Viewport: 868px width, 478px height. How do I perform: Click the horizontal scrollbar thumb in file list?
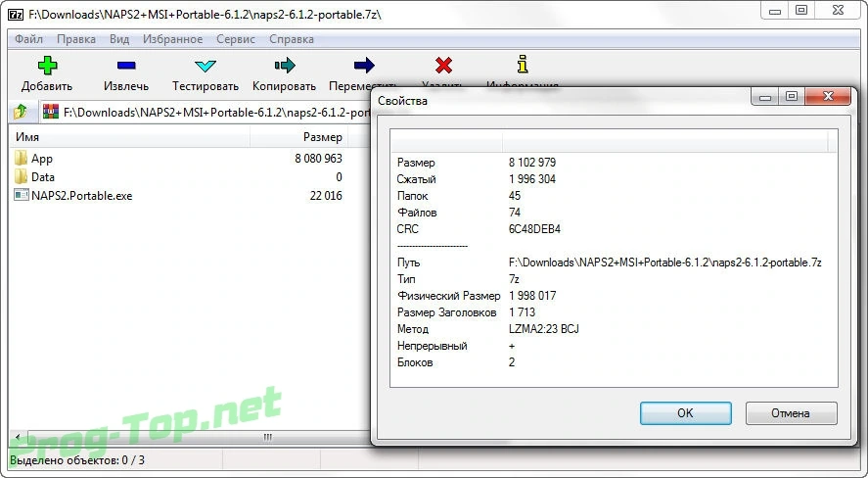[x=267, y=438]
